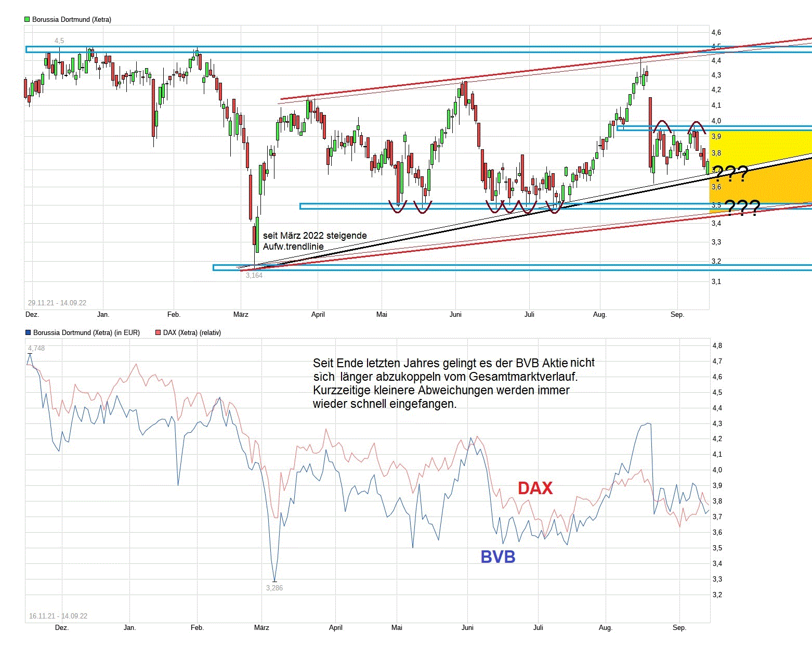Click the März axis label
This screenshot has width=812, height=670.
[241, 314]
